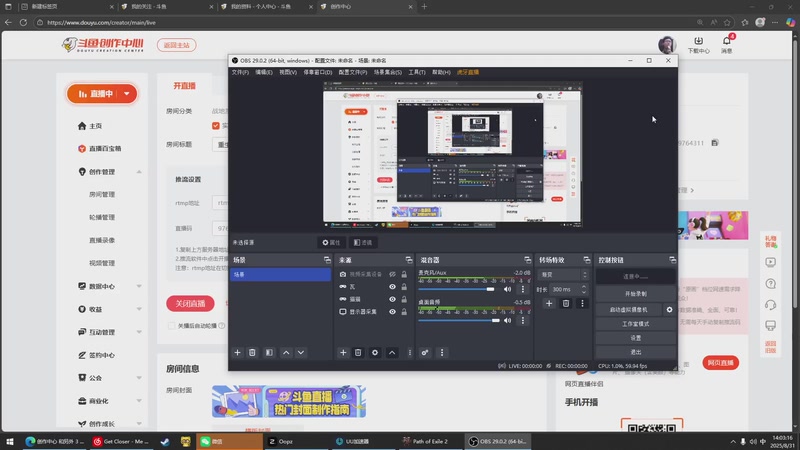Open Douyu notifications bell icon
Screen dimensions: 800x450
727,41
